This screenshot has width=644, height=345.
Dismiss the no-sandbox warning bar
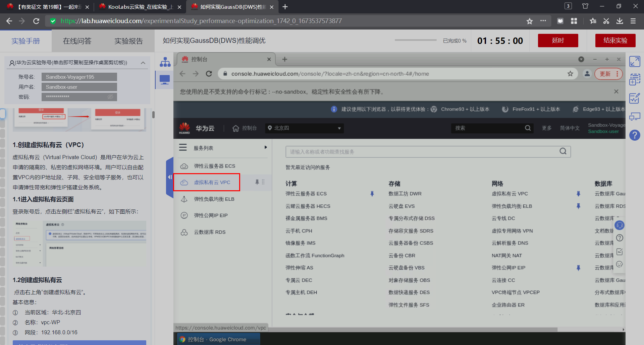pos(616,91)
